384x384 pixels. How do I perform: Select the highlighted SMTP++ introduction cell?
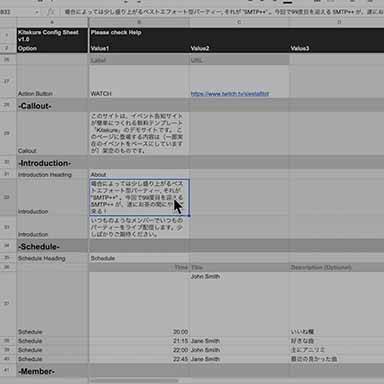point(139,197)
